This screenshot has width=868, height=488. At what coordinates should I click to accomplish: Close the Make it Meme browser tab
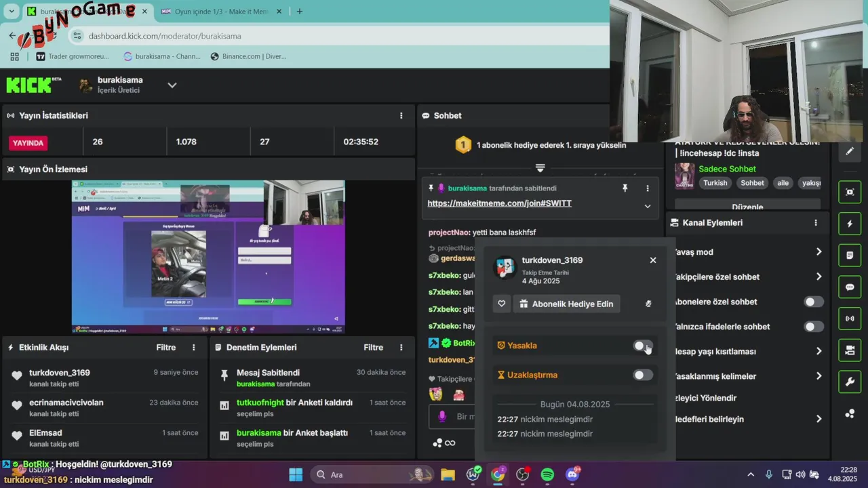pos(279,12)
